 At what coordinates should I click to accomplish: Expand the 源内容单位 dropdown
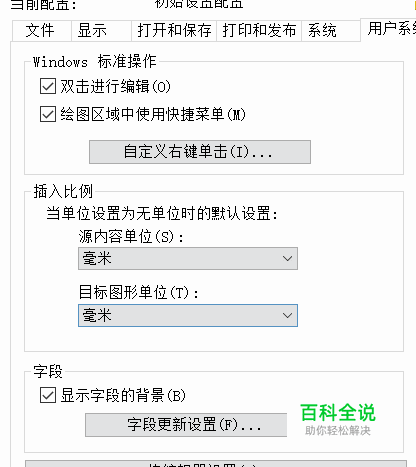tap(188, 259)
